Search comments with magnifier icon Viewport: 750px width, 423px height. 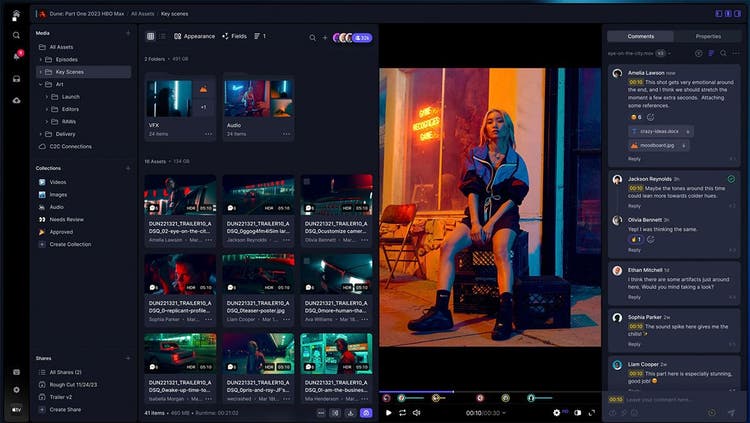tap(723, 54)
